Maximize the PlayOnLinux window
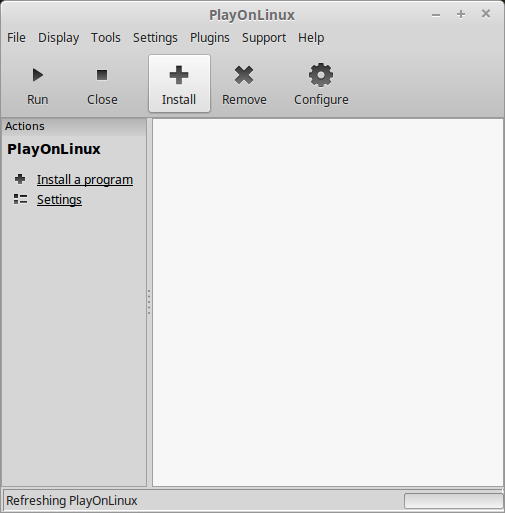This screenshot has width=505, height=513. point(461,14)
